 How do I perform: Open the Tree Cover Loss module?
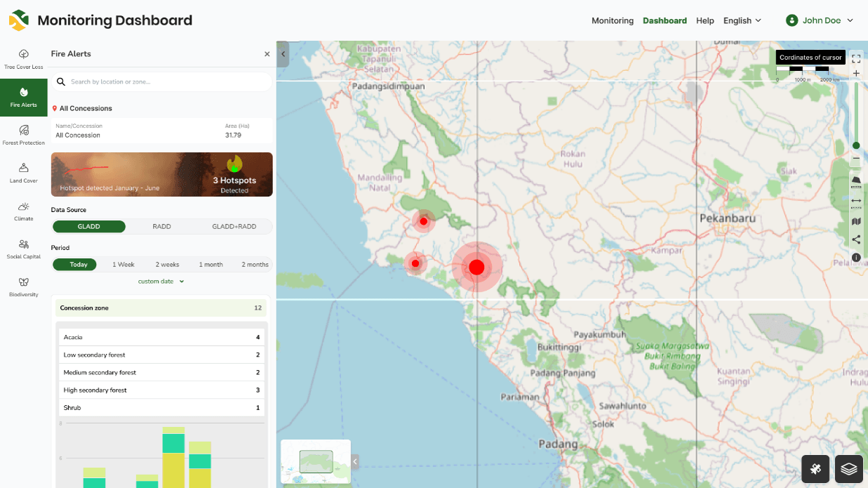[23, 59]
